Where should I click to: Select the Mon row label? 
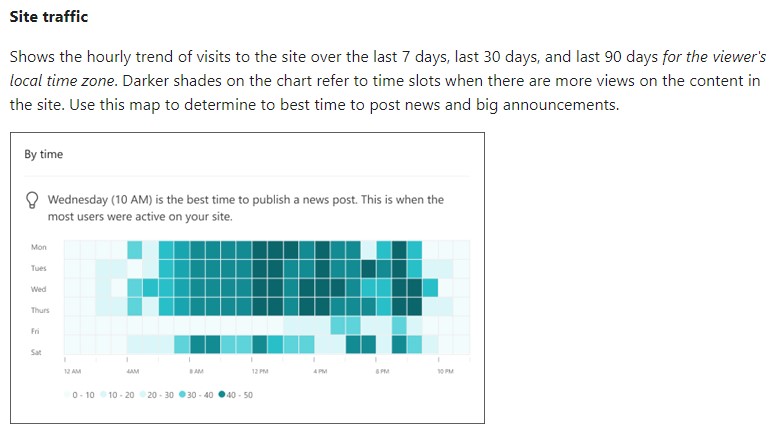click(39, 247)
